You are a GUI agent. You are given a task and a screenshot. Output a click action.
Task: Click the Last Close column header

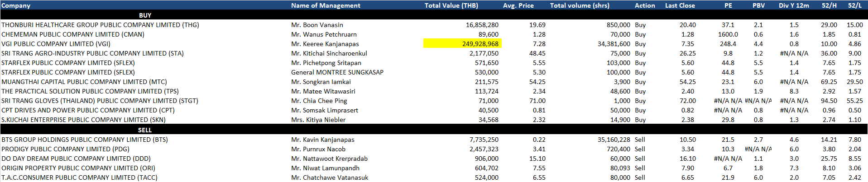pyautogui.click(x=680, y=5)
